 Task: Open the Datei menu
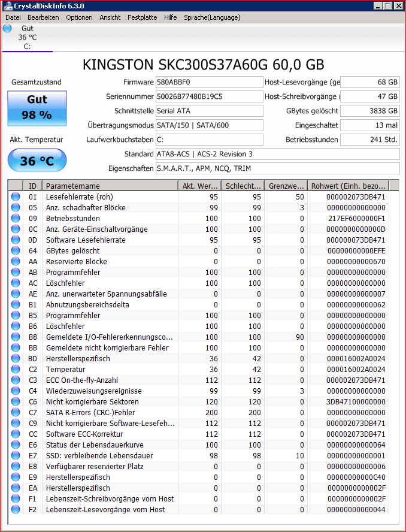point(13,17)
